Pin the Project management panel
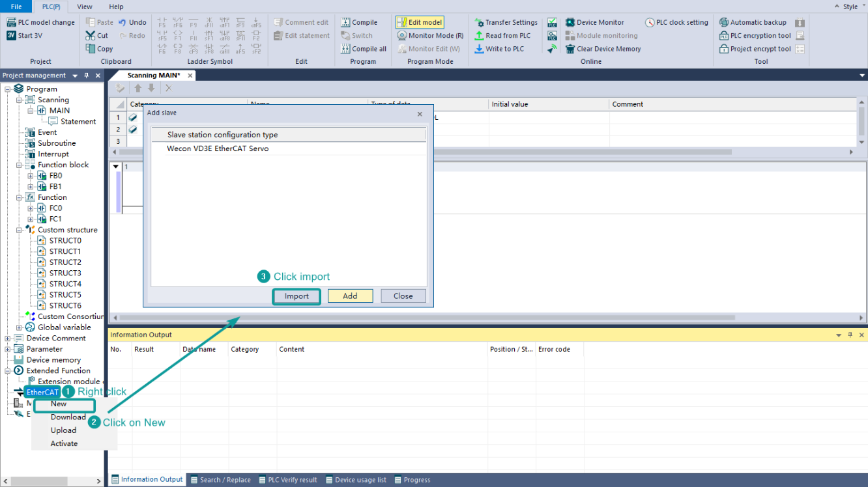The width and height of the screenshot is (868, 487). pos(87,76)
